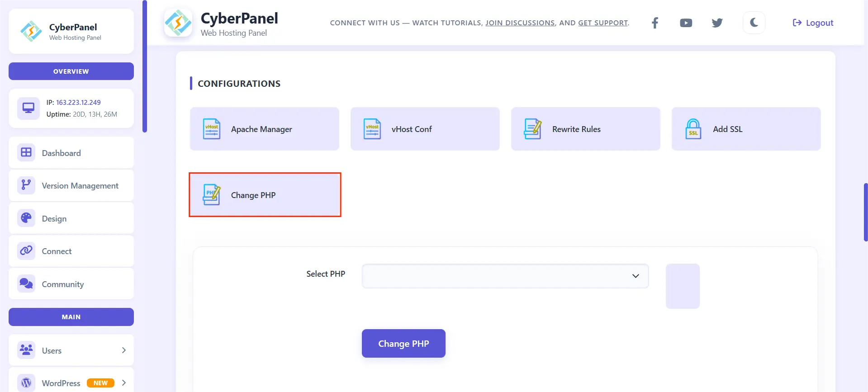Click the Configurations section heading
The height and width of the screenshot is (392, 868).
coord(239,84)
